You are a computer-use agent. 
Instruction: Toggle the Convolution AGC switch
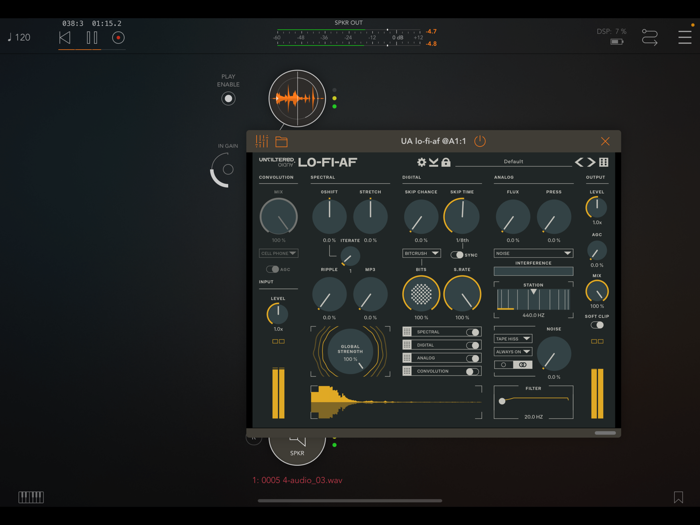coord(272,269)
